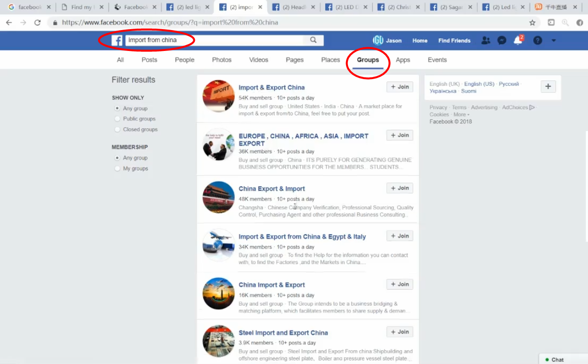Click the Facebook logo icon

[117, 40]
